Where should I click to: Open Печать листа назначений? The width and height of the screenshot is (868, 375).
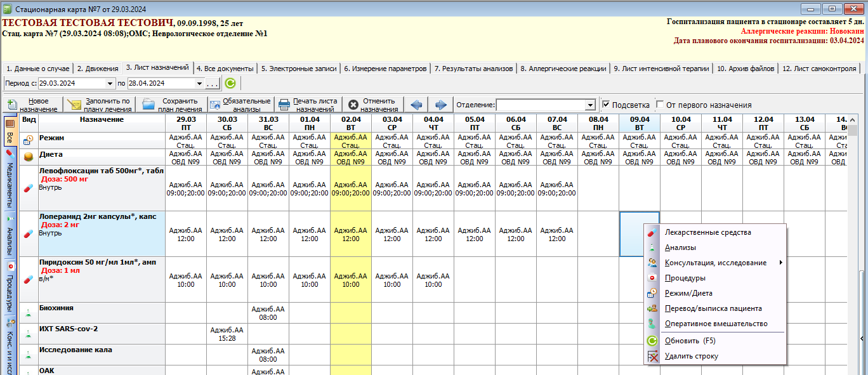(x=308, y=105)
